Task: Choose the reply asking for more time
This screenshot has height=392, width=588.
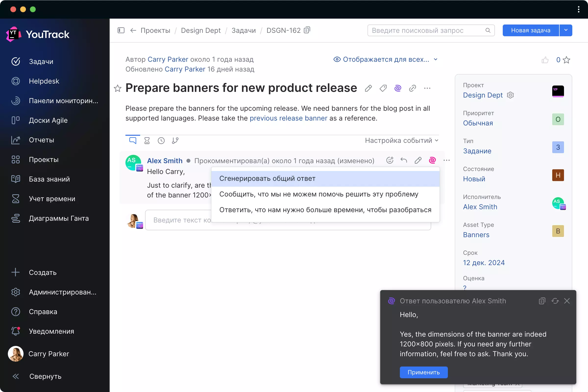Action: point(325,210)
